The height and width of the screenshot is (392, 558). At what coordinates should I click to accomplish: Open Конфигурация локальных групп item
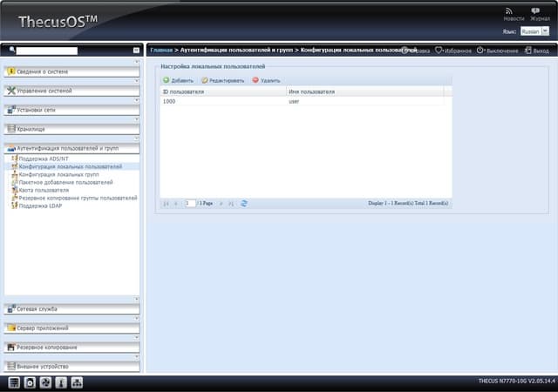click(x=58, y=174)
